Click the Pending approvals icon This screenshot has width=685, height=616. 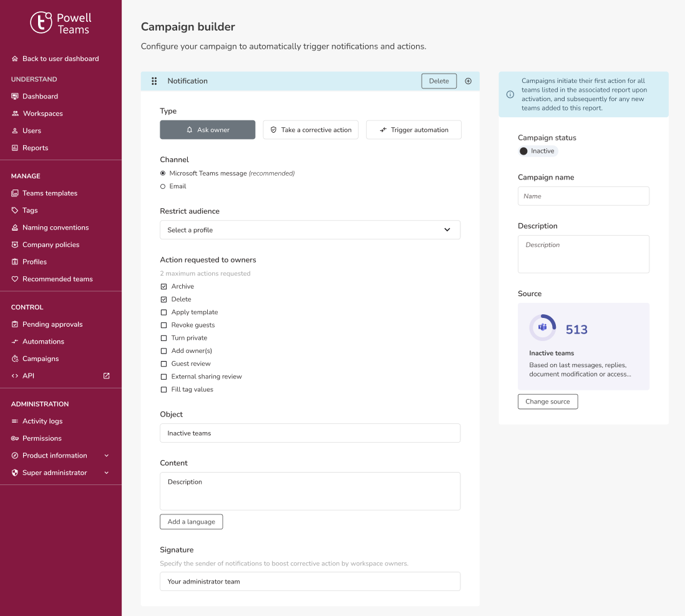pyautogui.click(x=15, y=324)
